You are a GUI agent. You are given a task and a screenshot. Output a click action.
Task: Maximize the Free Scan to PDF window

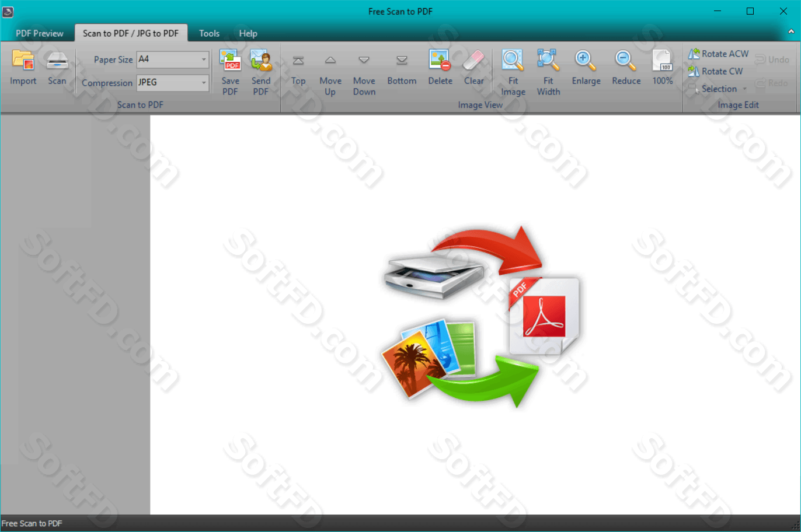pos(750,11)
